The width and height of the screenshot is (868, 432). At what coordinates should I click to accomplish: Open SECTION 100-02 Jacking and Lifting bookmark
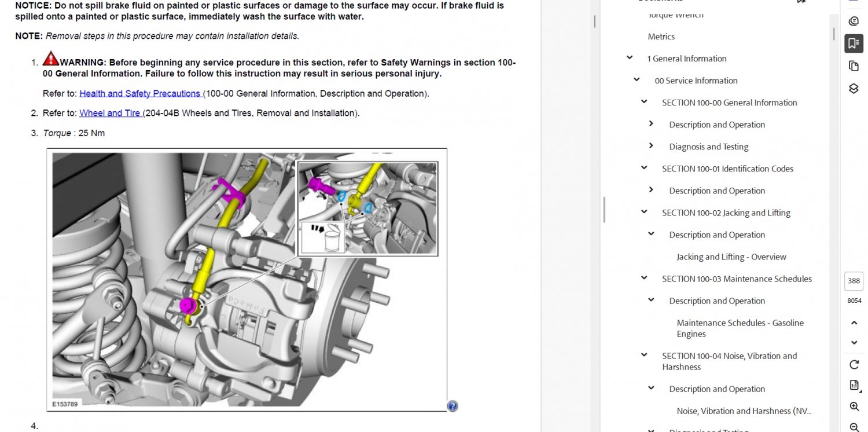point(726,213)
